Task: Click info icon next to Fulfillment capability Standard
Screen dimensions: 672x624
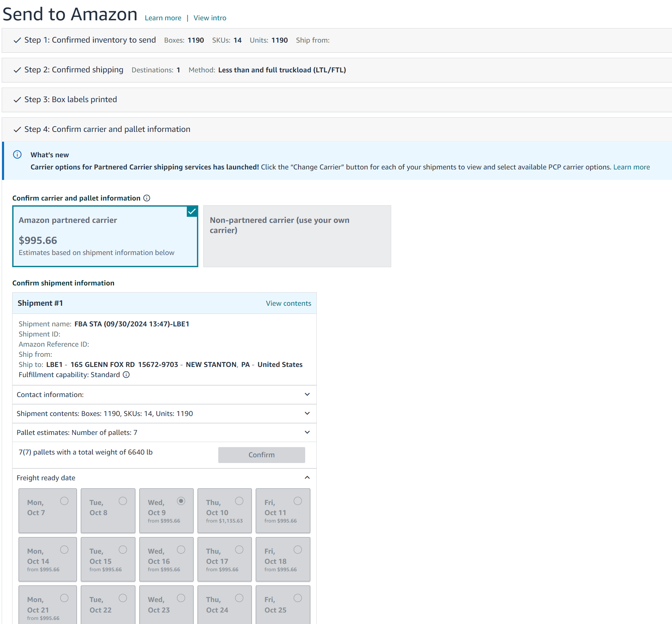Action: [126, 375]
